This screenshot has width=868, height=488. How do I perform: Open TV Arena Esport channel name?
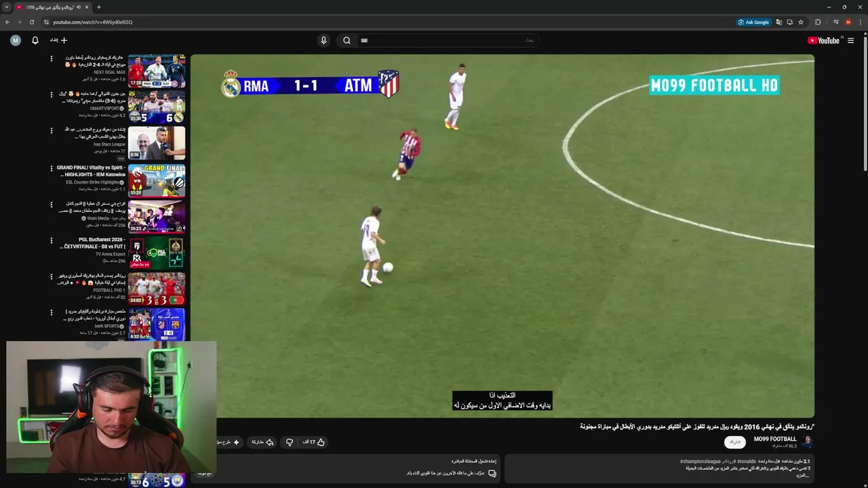pos(111,254)
